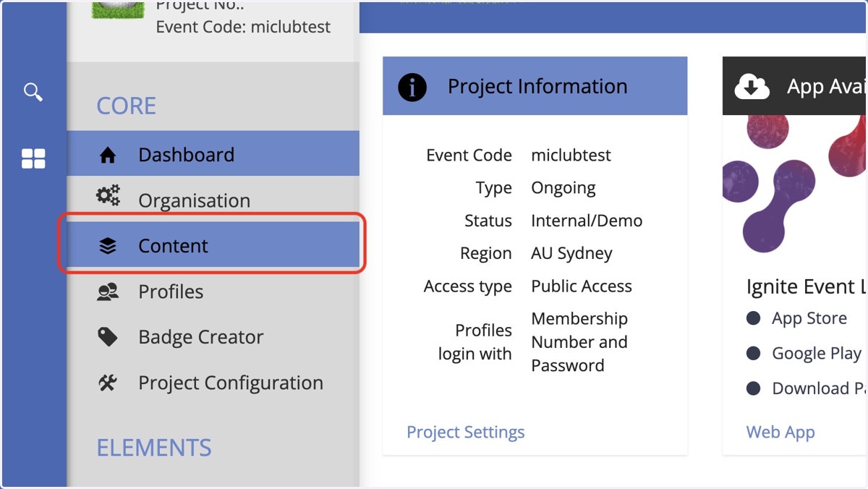Click the search magnifier icon in left rail
Screen dimensions: 868x489
click(x=33, y=92)
